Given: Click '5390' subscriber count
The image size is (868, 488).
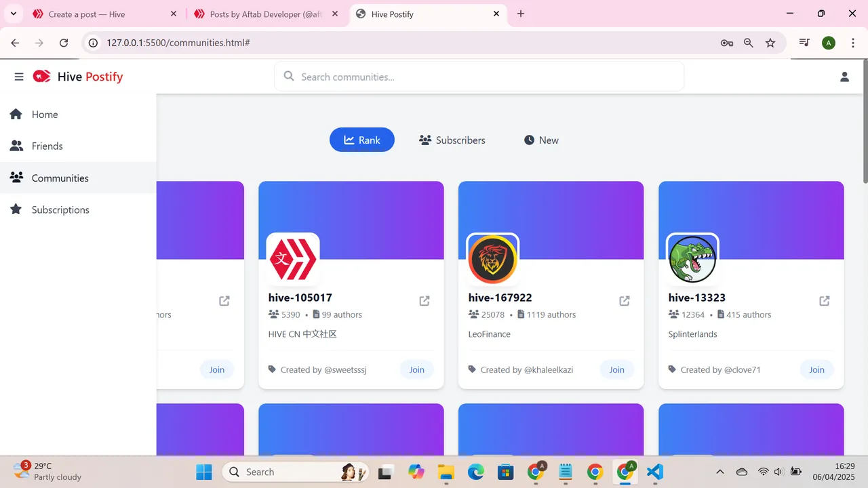Looking at the screenshot, I should pyautogui.click(x=291, y=314).
